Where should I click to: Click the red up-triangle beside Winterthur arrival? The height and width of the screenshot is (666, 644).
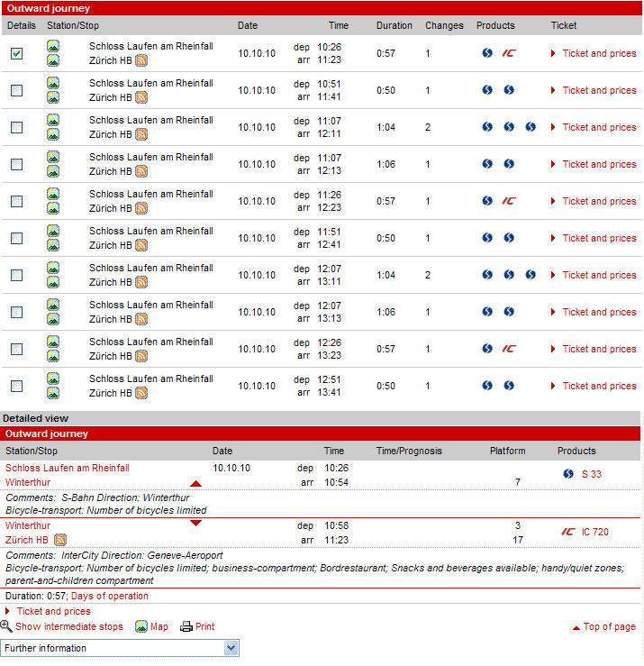point(195,484)
